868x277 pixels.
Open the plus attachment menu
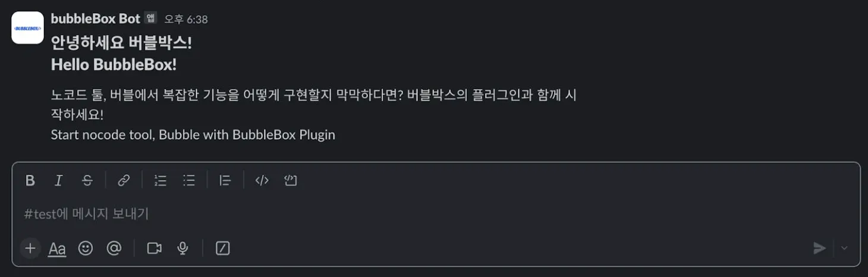(x=30, y=248)
